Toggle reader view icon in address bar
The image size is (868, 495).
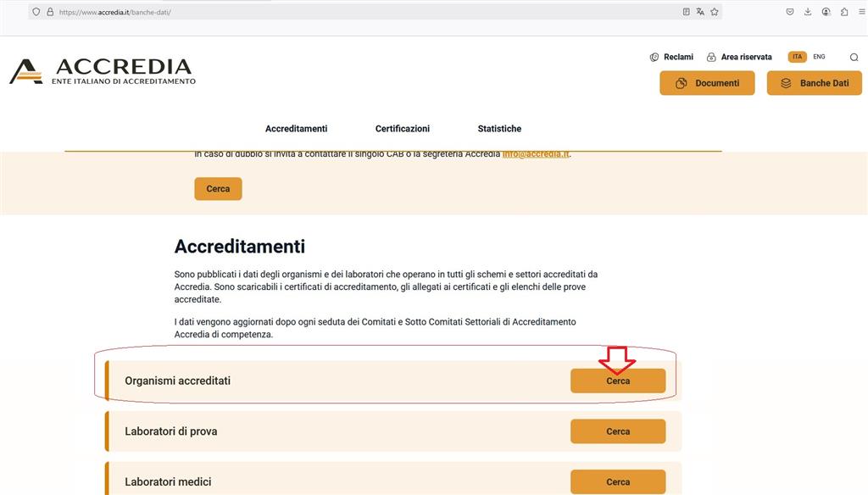click(x=686, y=12)
